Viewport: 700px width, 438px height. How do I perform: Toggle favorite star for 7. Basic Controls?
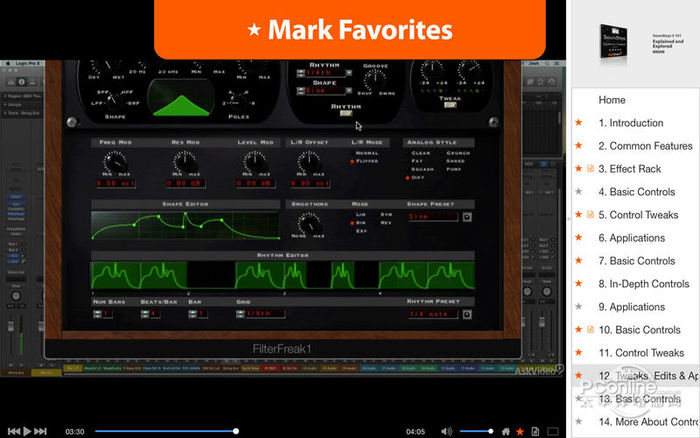pos(579,260)
